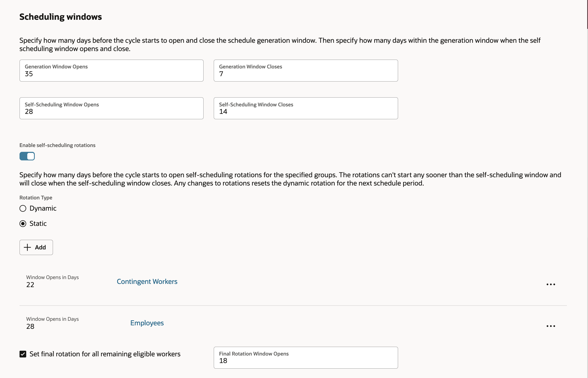Edit the Self-Scheduling Window Closes field

[x=306, y=109]
